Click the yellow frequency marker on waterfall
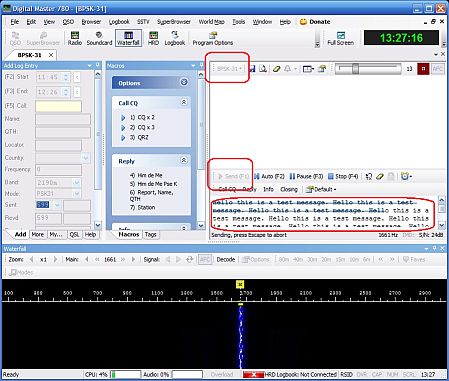Screen dimensions: 449x381 pos(240,284)
